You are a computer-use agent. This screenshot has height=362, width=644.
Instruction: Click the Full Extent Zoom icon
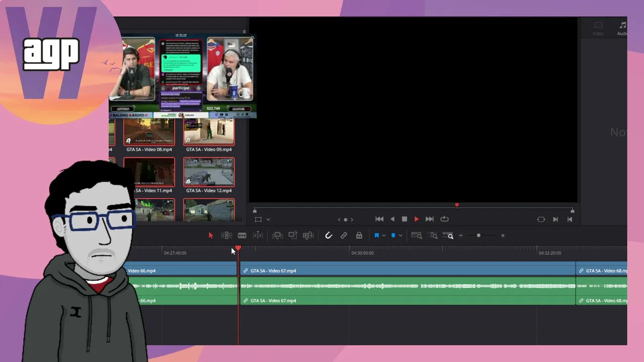point(417,235)
